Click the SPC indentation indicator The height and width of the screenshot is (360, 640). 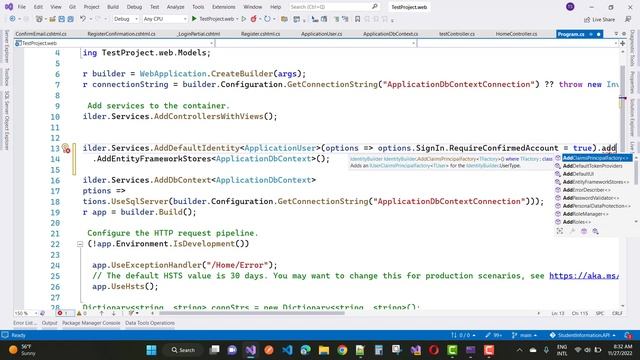click(x=600, y=313)
